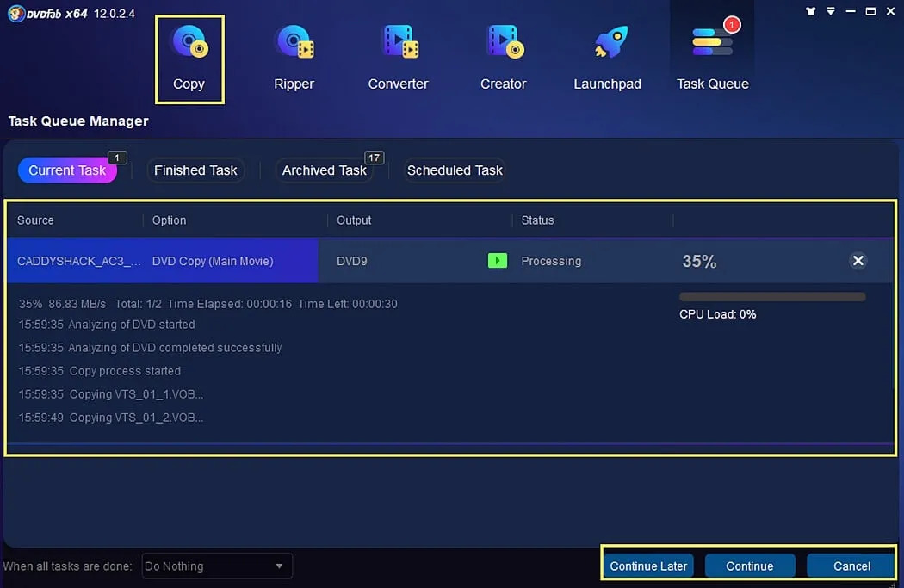904x588 pixels.
Task: Remove the CADDYSHACK task with X icon
Action: [858, 261]
